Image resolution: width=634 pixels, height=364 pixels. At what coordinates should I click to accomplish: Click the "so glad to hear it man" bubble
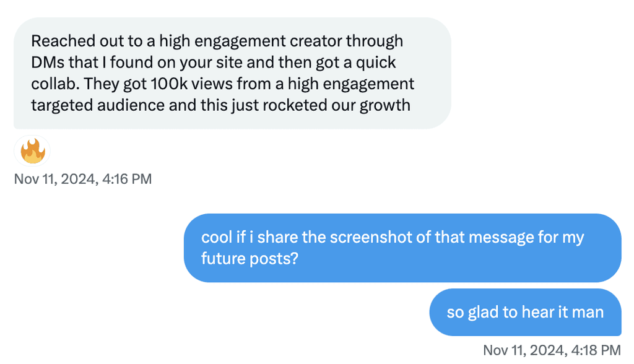coord(525,312)
